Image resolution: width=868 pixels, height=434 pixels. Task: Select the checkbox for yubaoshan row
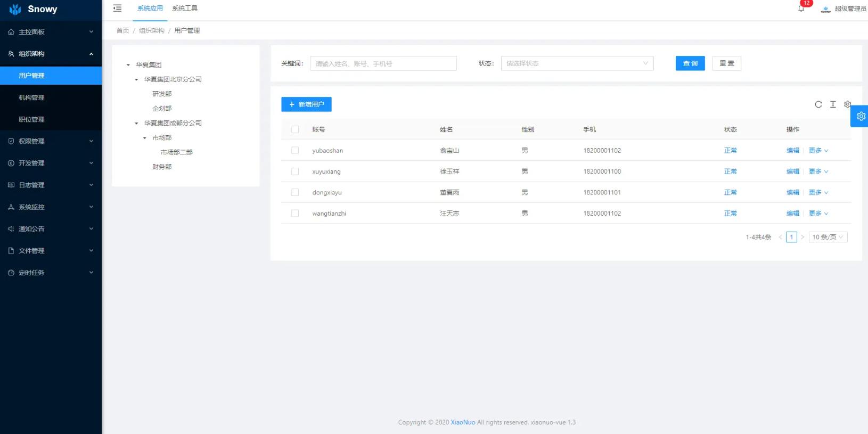[295, 151]
